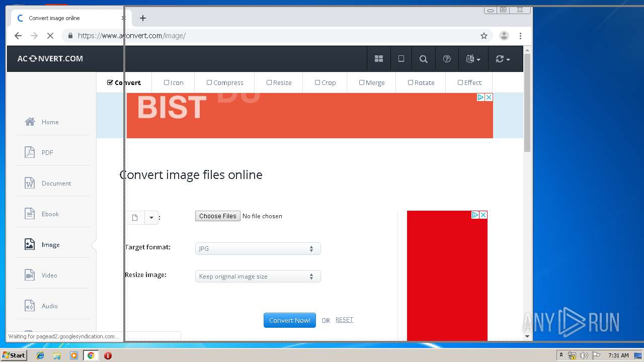Click the scrollbar down arrow
Image resolution: width=644 pixels, height=362 pixels.
(527, 336)
